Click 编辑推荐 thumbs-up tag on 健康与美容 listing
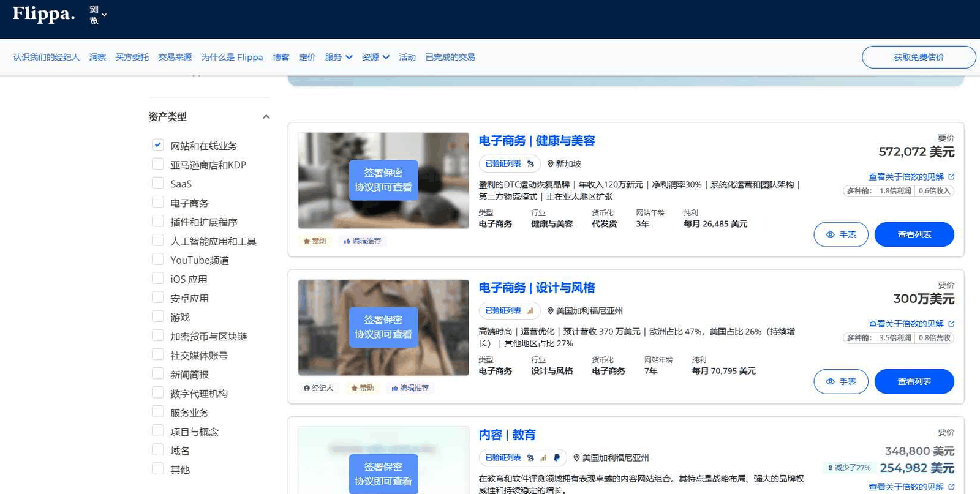 (363, 241)
